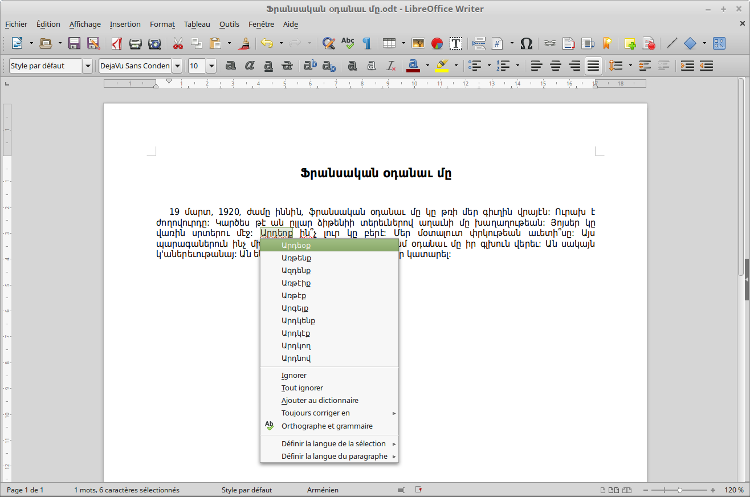Toggle bold formatting
The width and height of the screenshot is (750, 497).
click(231, 66)
